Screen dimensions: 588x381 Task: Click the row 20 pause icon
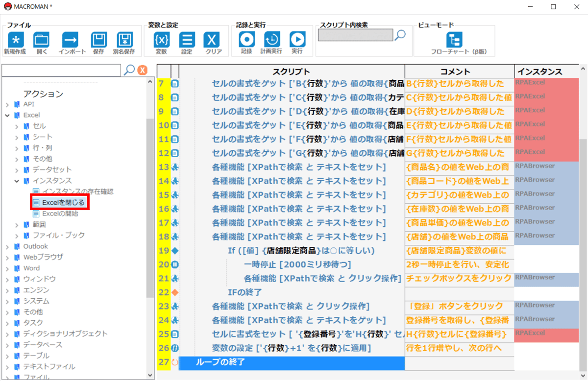175,265
